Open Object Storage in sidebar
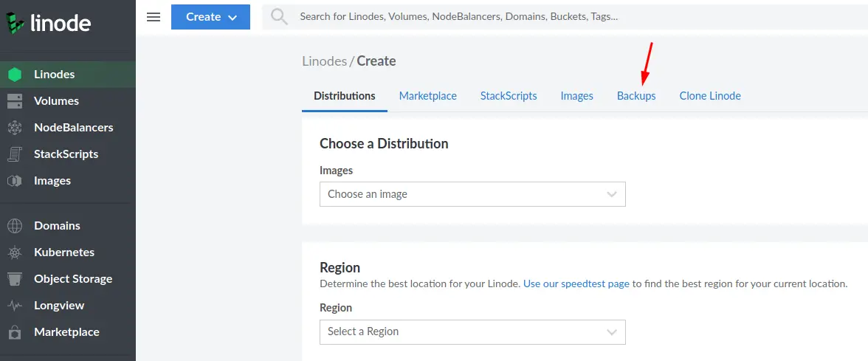The image size is (868, 361). click(73, 278)
